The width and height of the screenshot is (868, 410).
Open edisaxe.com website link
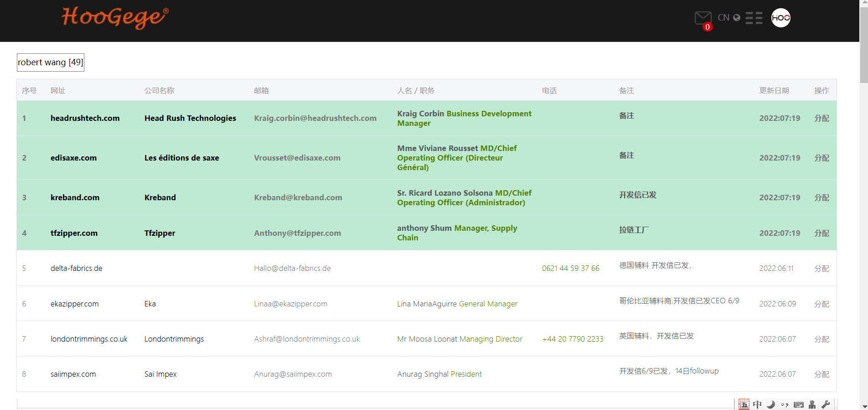[73, 158]
